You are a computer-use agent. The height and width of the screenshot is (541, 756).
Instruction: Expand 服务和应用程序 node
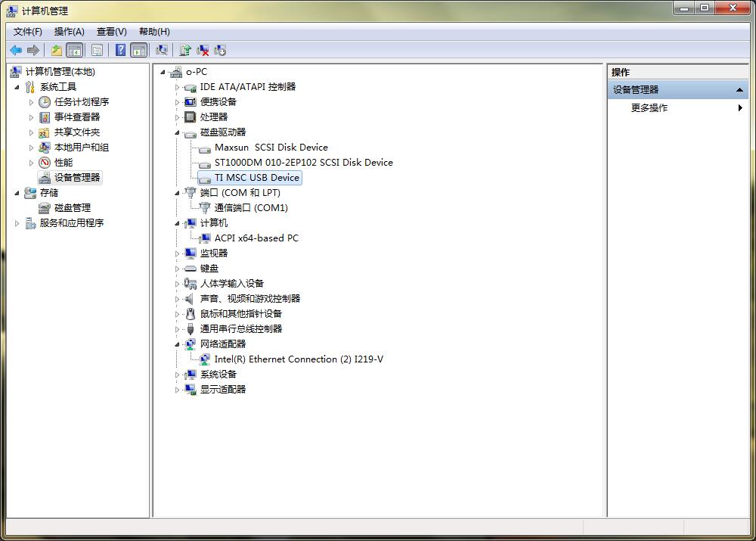point(17,223)
